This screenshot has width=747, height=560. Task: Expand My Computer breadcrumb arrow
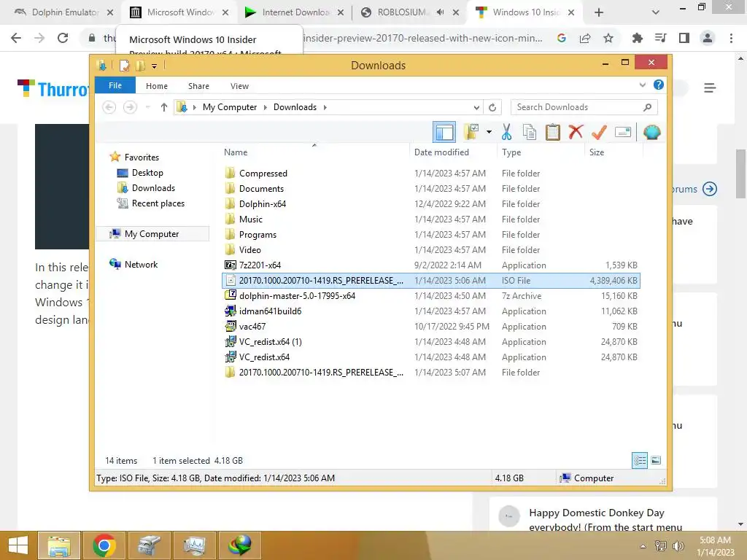coord(266,107)
